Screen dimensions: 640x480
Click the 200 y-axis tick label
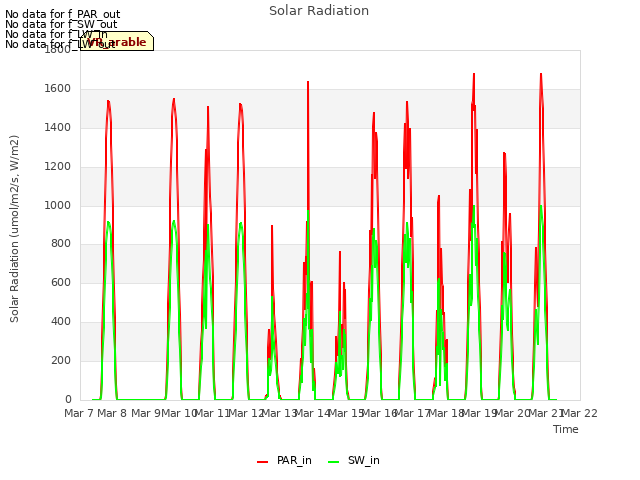(x=61, y=360)
